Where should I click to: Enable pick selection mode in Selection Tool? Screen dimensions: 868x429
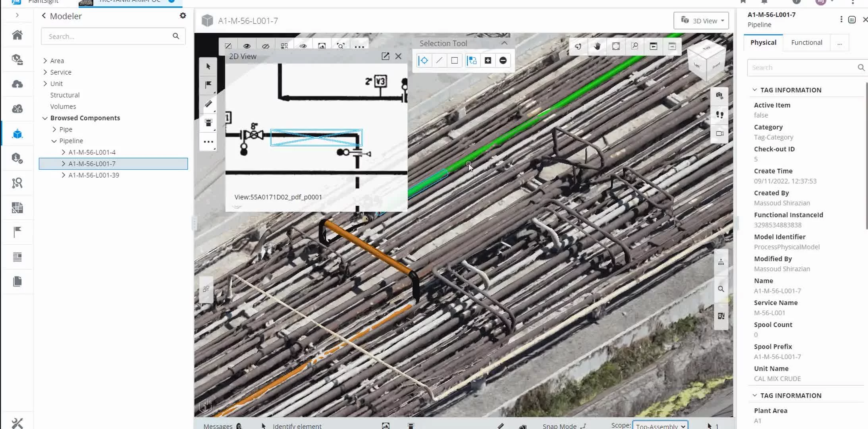point(424,60)
